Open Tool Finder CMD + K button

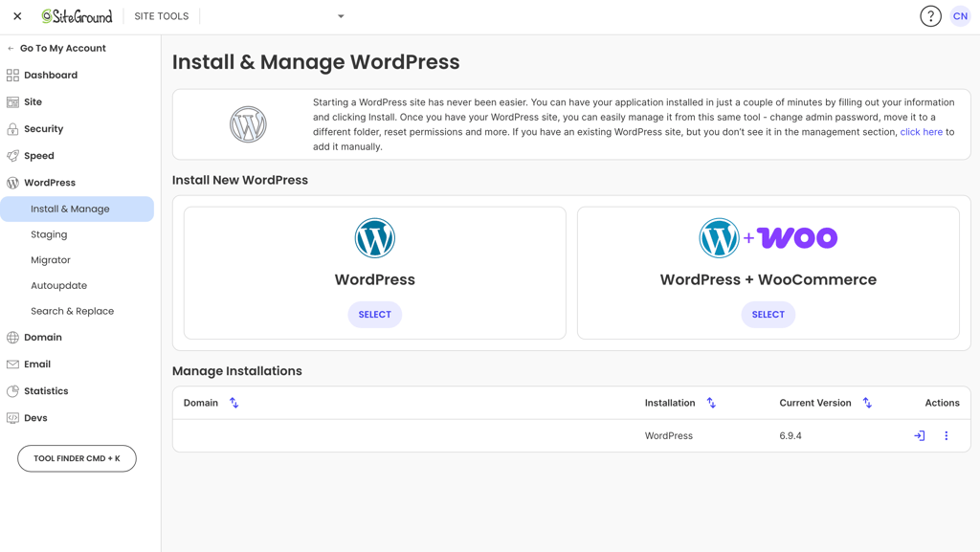(77, 458)
